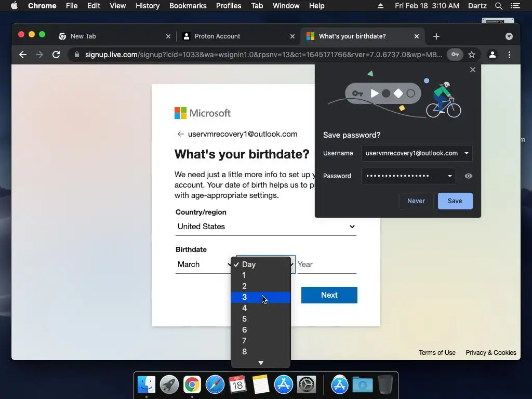Viewport: 532px width, 399px height.
Task: Click the Chrome forward arrow
Action: tap(39, 55)
